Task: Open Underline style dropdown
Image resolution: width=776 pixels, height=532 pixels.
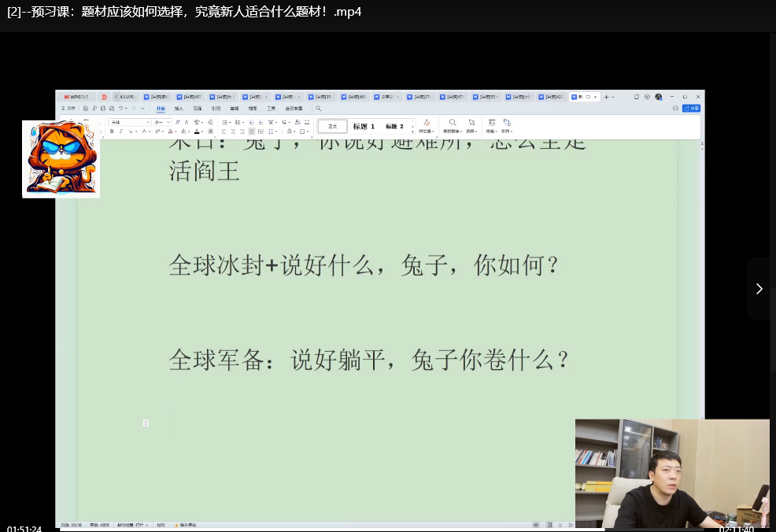Action: click(136, 131)
